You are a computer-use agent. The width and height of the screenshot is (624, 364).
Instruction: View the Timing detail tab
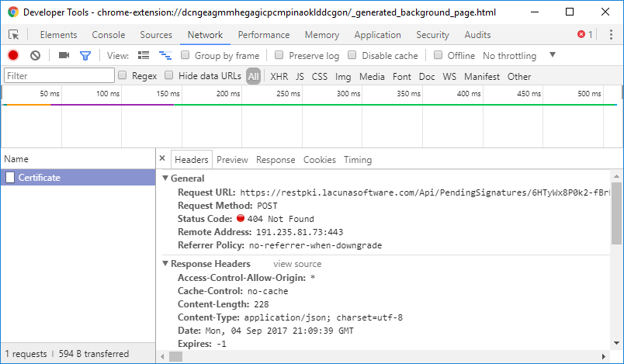pyautogui.click(x=358, y=160)
